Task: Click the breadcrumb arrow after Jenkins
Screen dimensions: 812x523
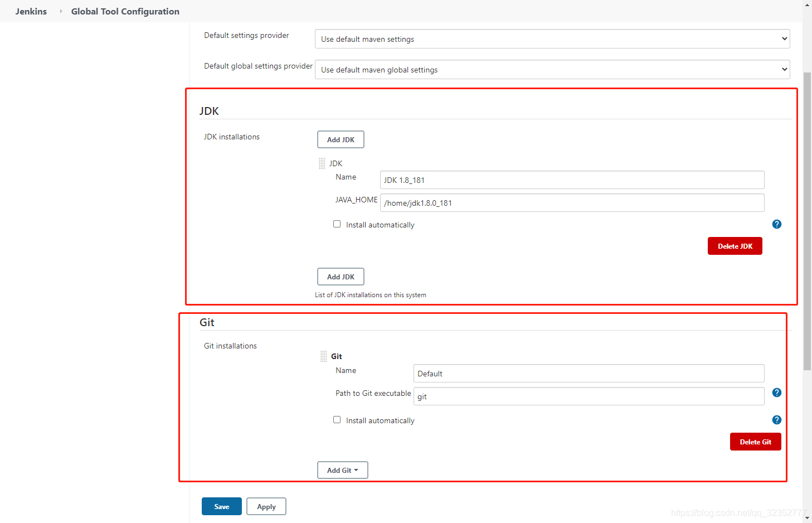Action: [61, 11]
